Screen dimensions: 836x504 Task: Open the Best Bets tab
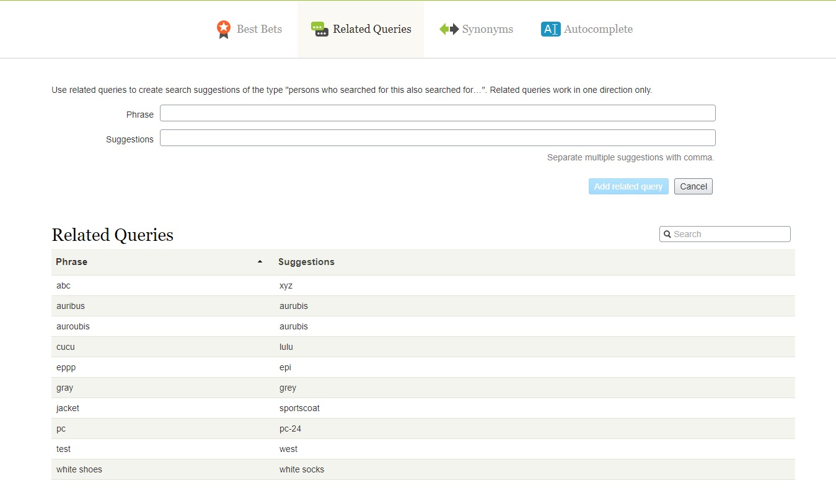[258, 29]
